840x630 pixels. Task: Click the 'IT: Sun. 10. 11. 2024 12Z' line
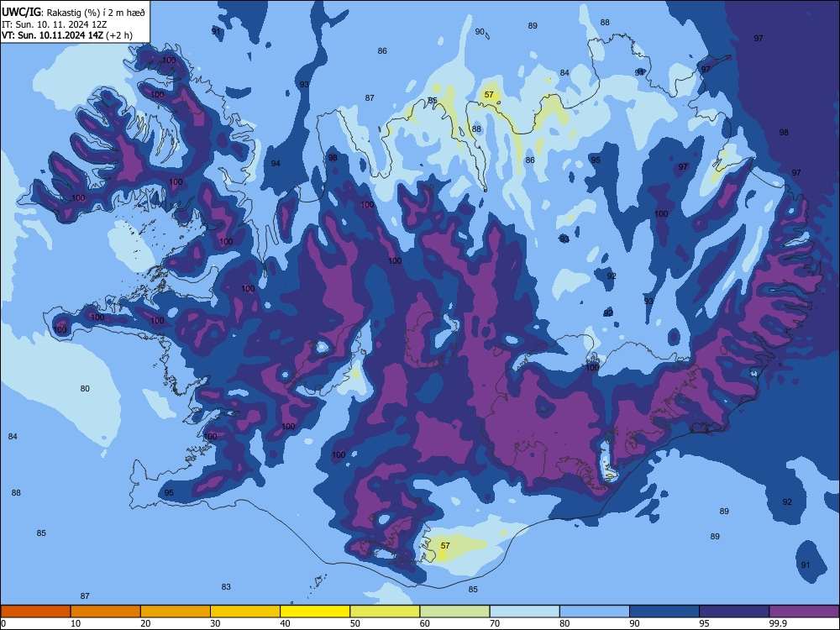[x=54, y=24]
